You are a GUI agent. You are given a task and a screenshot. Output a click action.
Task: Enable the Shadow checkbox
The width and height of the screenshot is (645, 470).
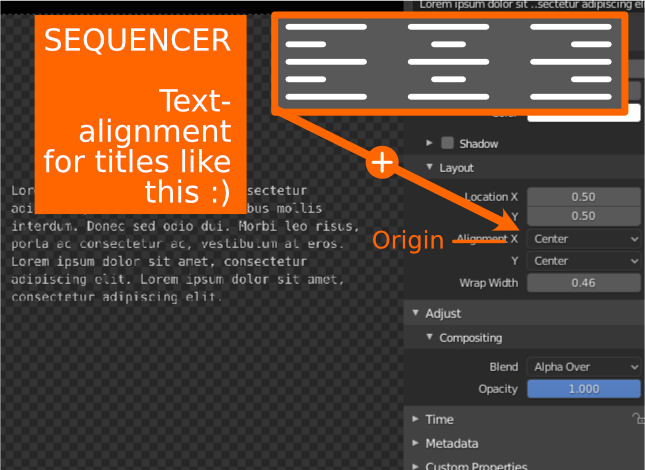[447, 143]
